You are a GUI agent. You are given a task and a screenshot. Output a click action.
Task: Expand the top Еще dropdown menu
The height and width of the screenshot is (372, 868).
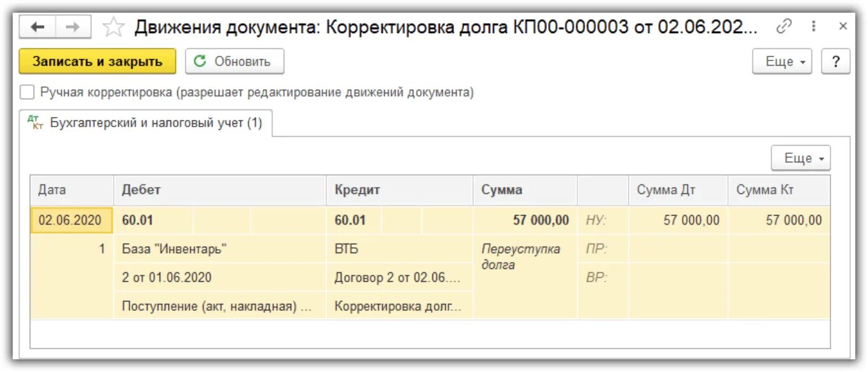point(782,62)
